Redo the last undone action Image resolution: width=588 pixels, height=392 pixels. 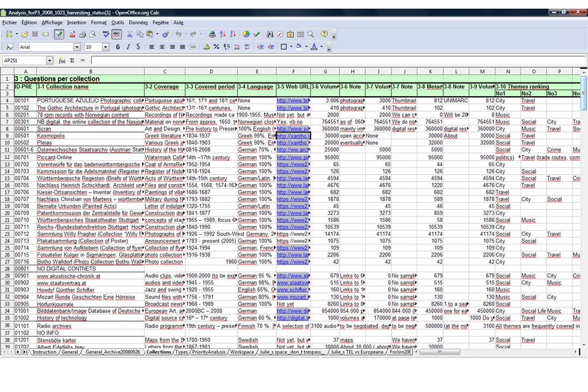193,35
